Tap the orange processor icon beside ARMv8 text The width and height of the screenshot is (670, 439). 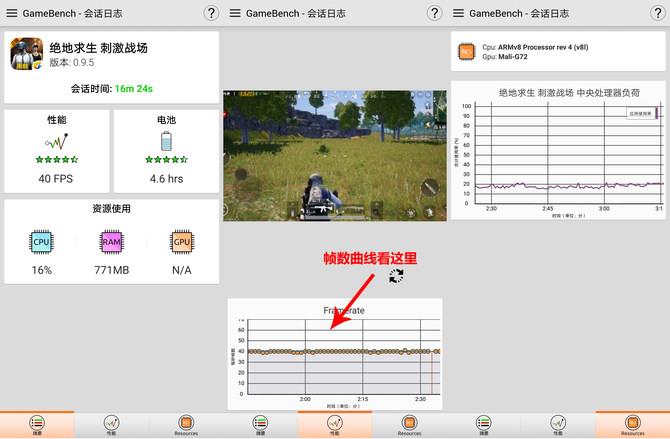466,52
